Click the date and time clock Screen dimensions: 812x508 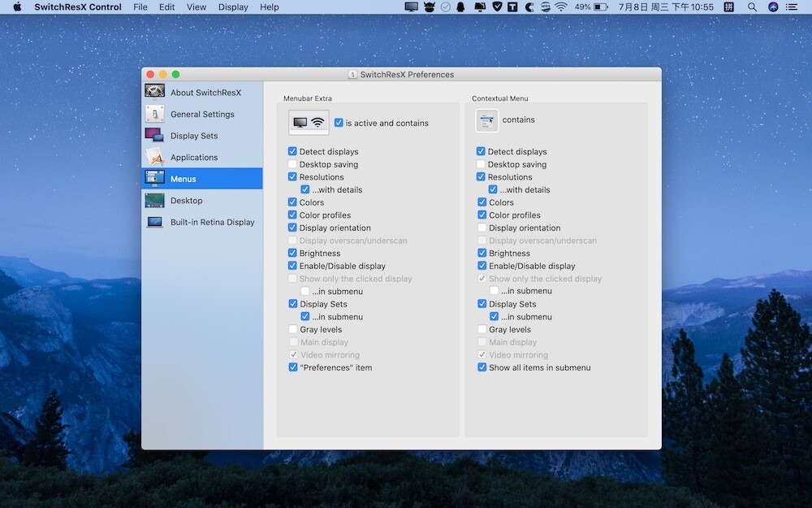pos(666,7)
